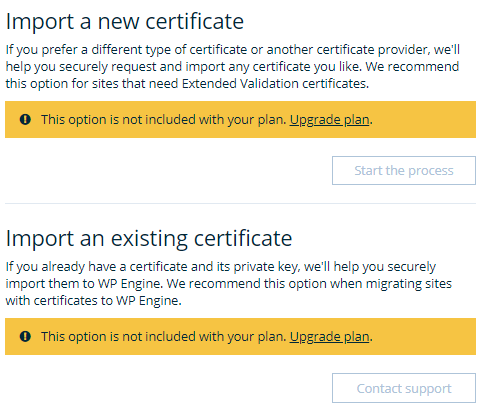Click the warning icon in the existing certificate banner
The width and height of the screenshot is (484, 414).
tap(25, 336)
